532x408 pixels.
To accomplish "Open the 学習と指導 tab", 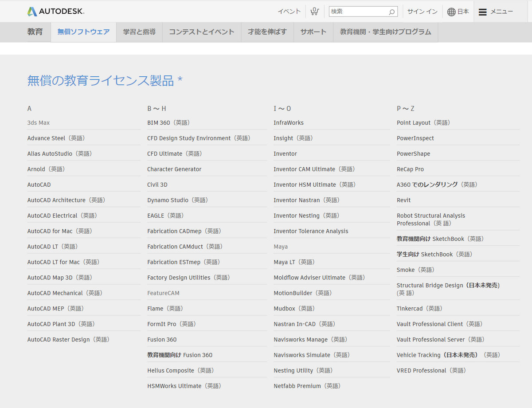I will (139, 31).
